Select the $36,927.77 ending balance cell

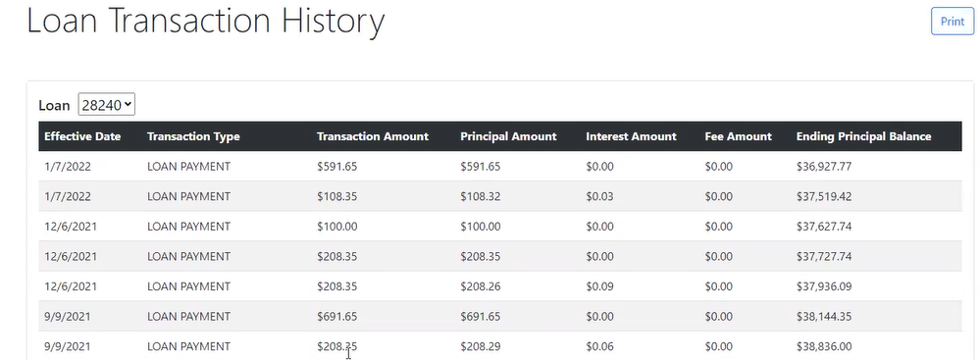pyautogui.click(x=824, y=166)
